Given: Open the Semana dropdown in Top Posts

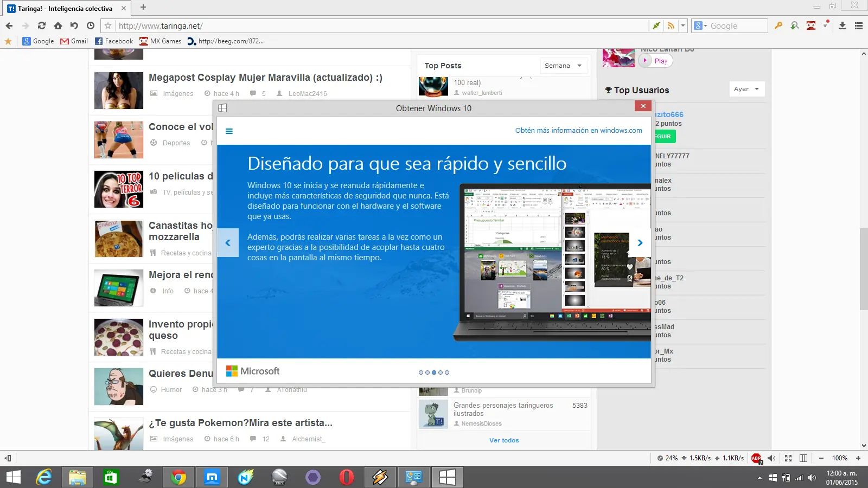Looking at the screenshot, I should point(564,66).
